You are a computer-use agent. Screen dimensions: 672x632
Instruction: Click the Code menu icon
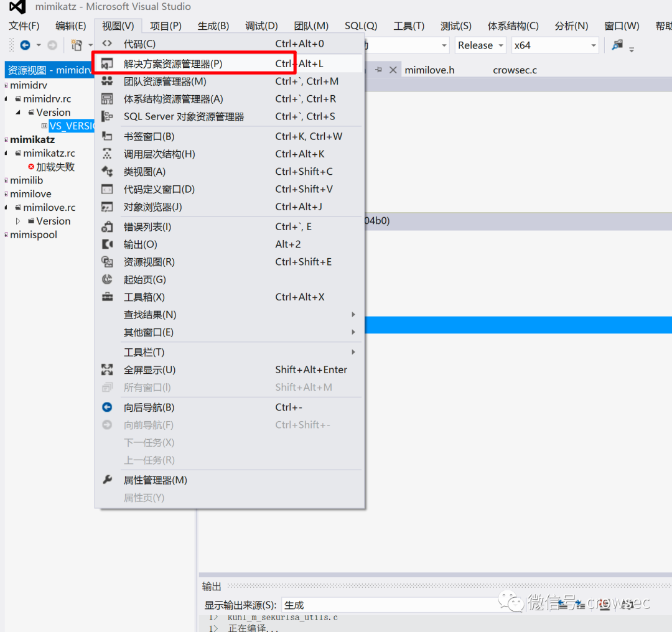[x=107, y=44]
